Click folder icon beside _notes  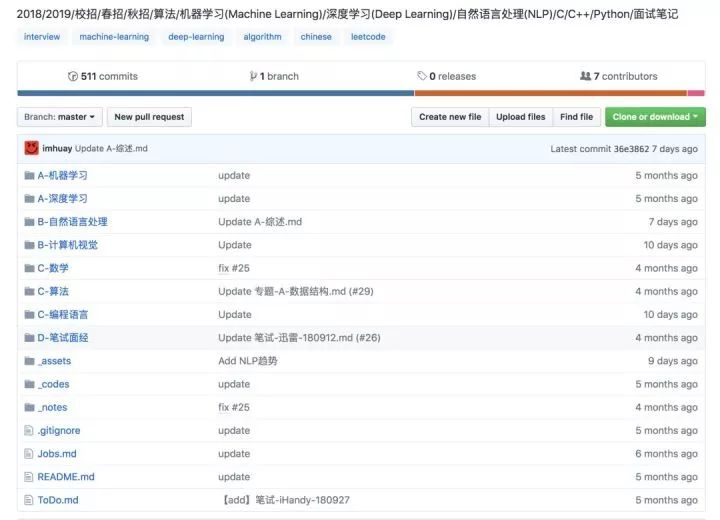tap(29, 407)
